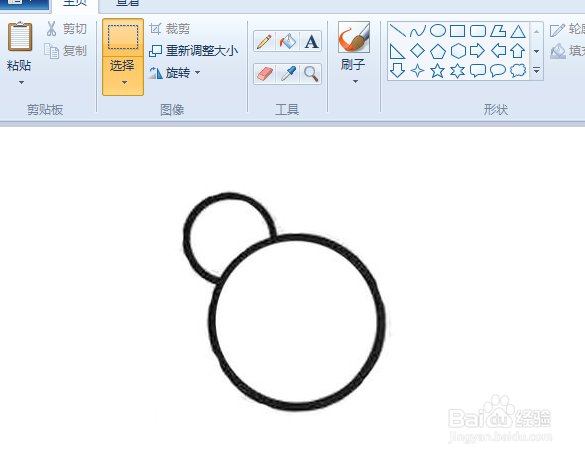Viewport: 585px width, 457px height.
Task: Select the Magnifier tool
Action: pyautogui.click(x=311, y=74)
